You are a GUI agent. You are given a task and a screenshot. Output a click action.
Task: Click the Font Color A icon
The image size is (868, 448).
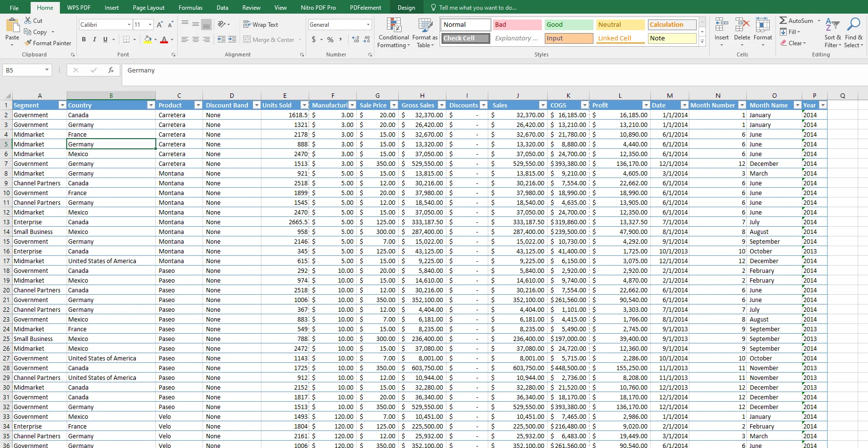pos(164,39)
